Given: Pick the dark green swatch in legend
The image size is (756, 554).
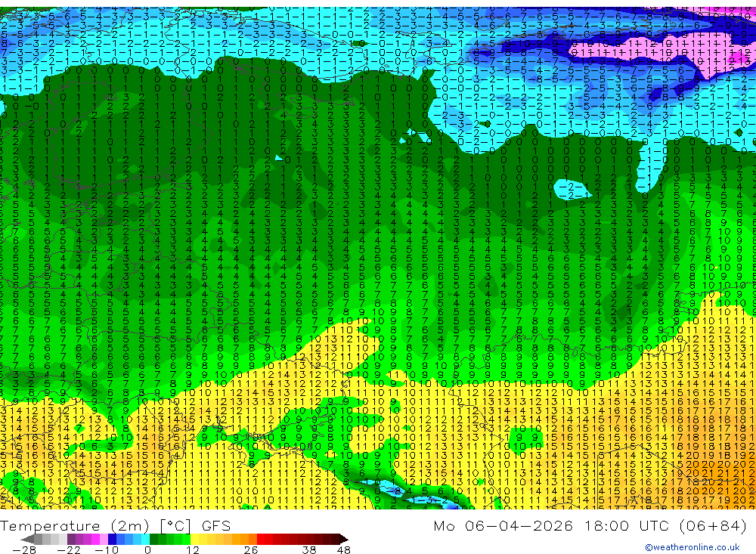Looking at the screenshot, I should point(153,540).
